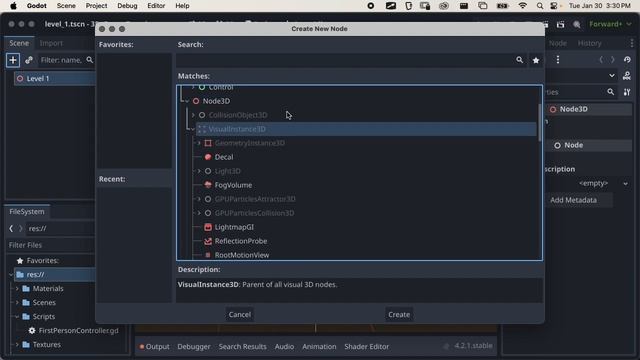Select the ReflectionProbe node icon
Image resolution: width=640 pixels, height=360 pixels.
point(208,241)
